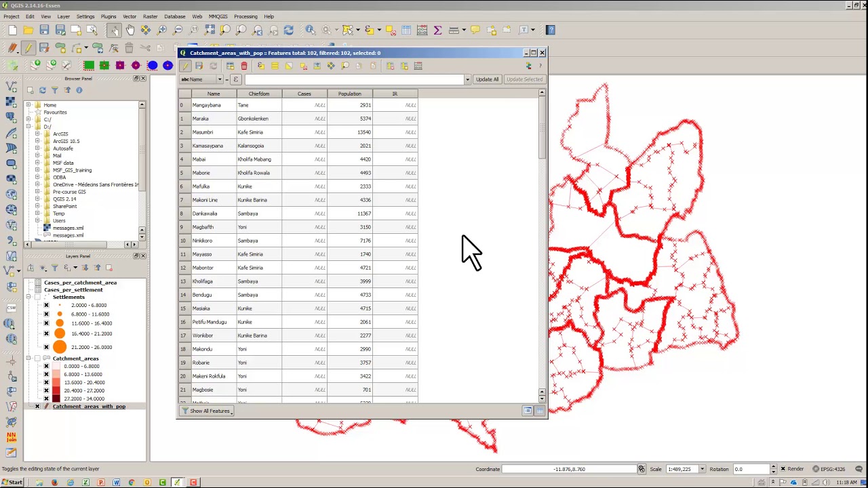The image size is (868, 488).
Task: Click the Windows Start button
Action: [12, 483]
